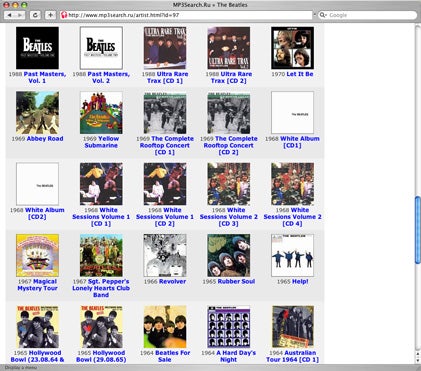The height and width of the screenshot is (371, 421).
Task: Open the Revolver album link
Action: [172, 281]
